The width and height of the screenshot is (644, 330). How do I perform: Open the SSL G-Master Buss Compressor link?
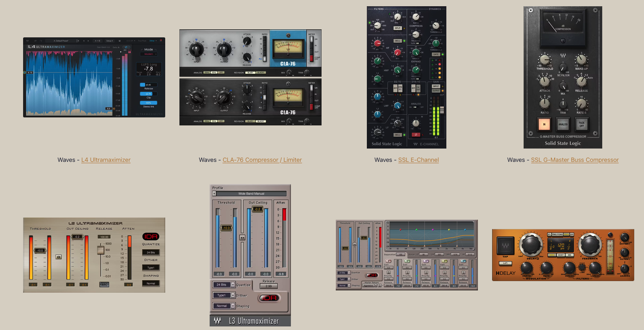coord(575,160)
